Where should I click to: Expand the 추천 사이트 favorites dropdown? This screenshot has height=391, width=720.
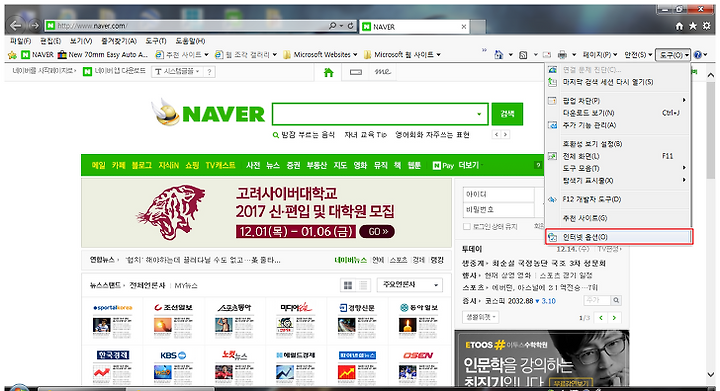click(x=206, y=55)
